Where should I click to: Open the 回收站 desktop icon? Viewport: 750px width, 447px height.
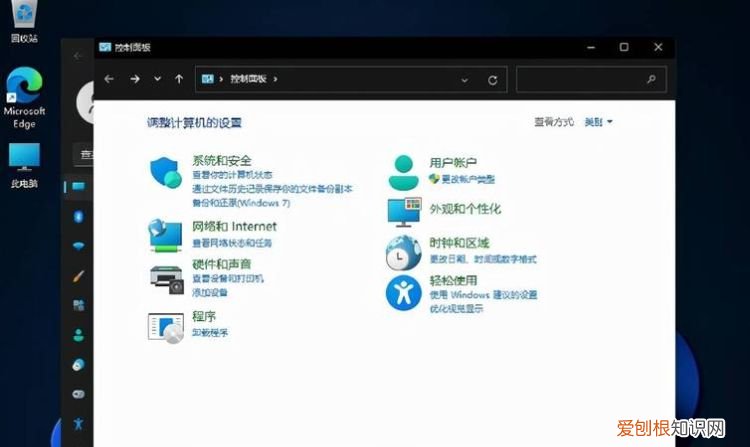coord(24,22)
